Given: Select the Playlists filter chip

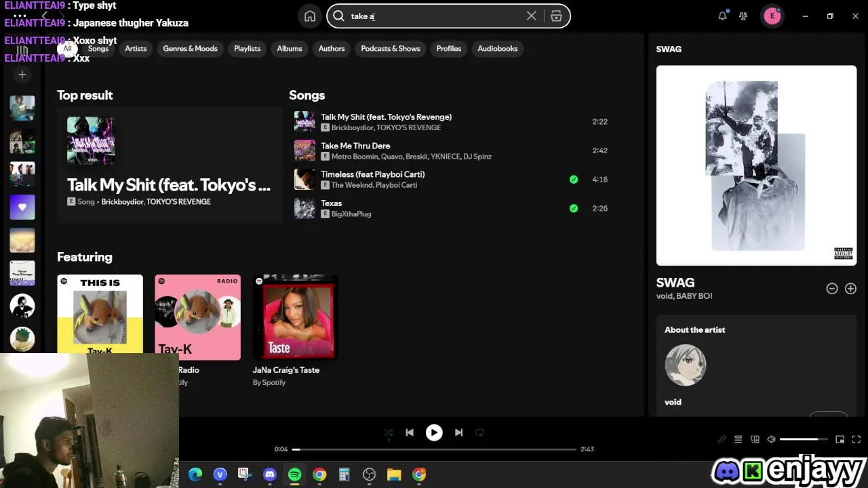Looking at the screenshot, I should 247,49.
